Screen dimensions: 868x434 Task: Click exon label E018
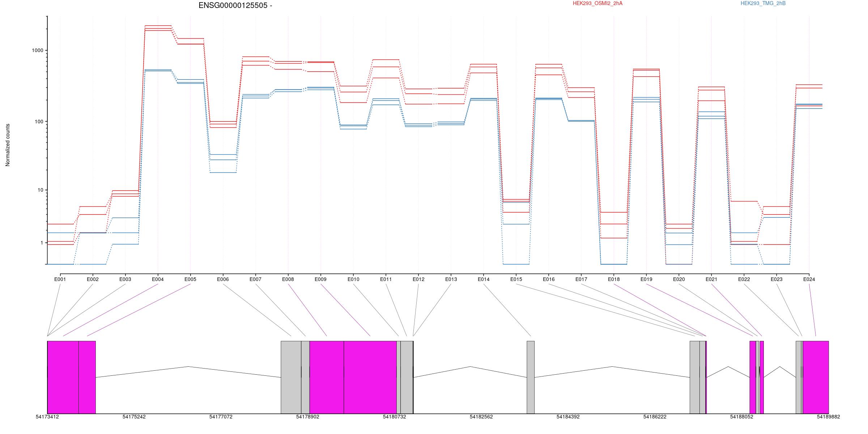tap(614, 279)
